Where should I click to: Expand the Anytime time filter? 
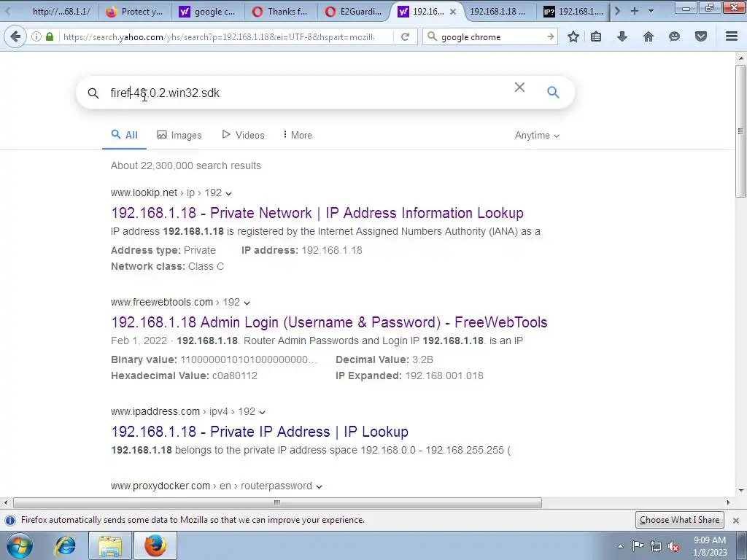537,135
